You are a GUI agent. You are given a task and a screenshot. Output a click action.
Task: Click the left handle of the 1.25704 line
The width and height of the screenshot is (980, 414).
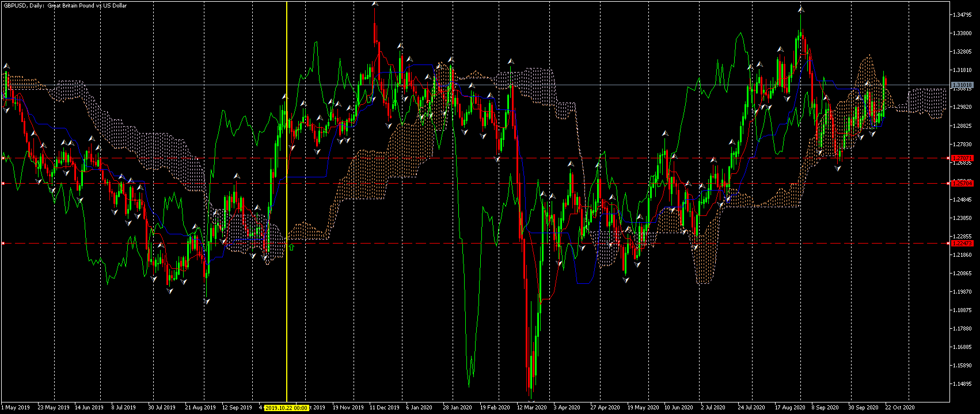coord(3,183)
